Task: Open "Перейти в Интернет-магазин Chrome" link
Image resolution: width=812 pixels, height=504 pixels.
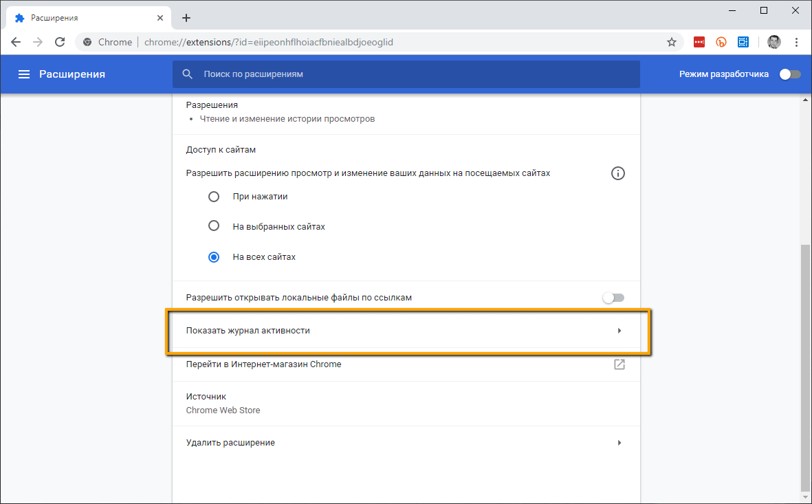Action: click(406, 364)
